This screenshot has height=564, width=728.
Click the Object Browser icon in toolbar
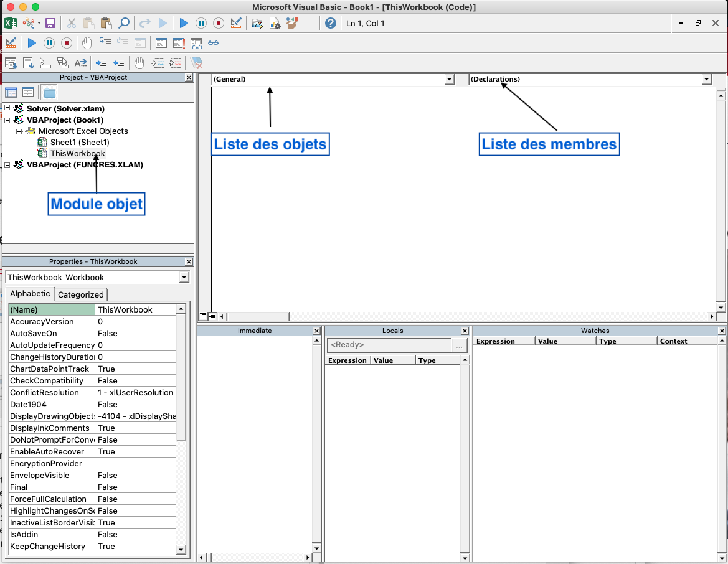pyautogui.click(x=291, y=23)
